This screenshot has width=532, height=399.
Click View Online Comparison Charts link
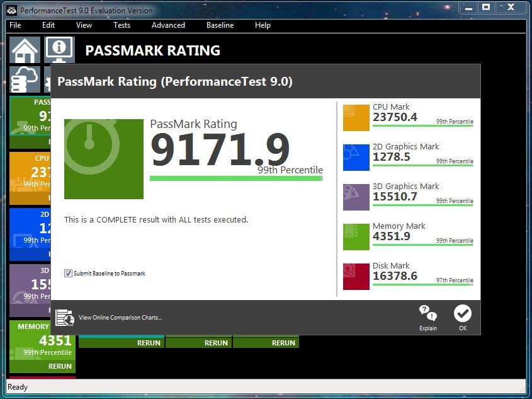coord(120,318)
